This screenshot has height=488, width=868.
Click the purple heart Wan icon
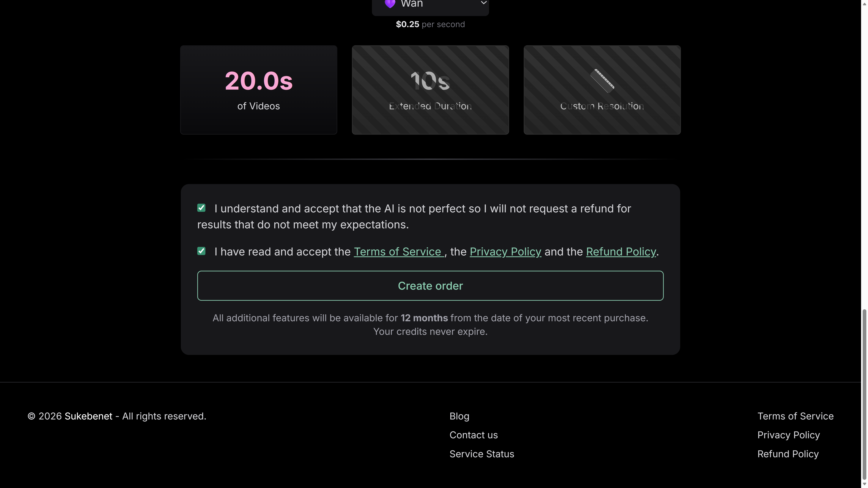click(x=390, y=4)
